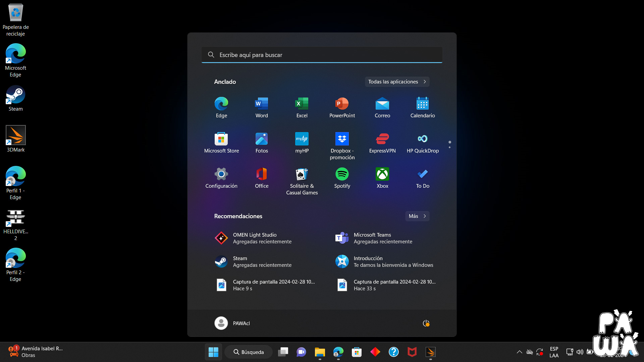The height and width of the screenshot is (362, 644).
Task: Switch to Edge on the taskbar
Action: click(338, 352)
